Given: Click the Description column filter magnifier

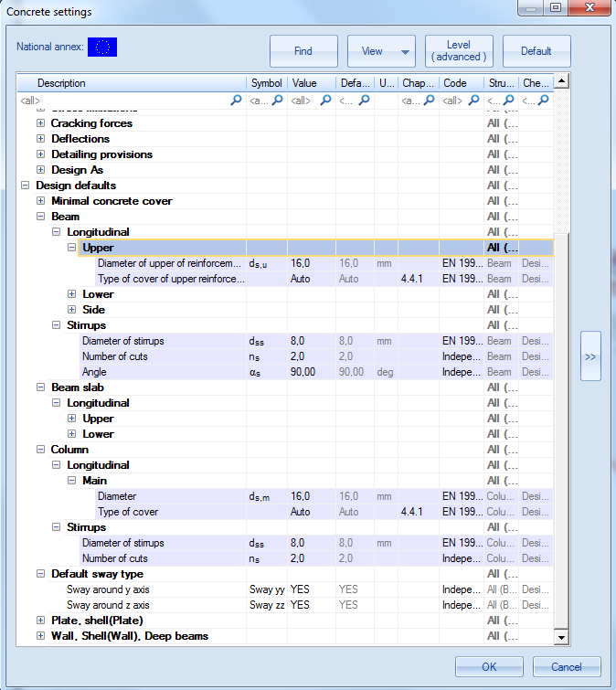Looking at the screenshot, I should click(x=236, y=101).
